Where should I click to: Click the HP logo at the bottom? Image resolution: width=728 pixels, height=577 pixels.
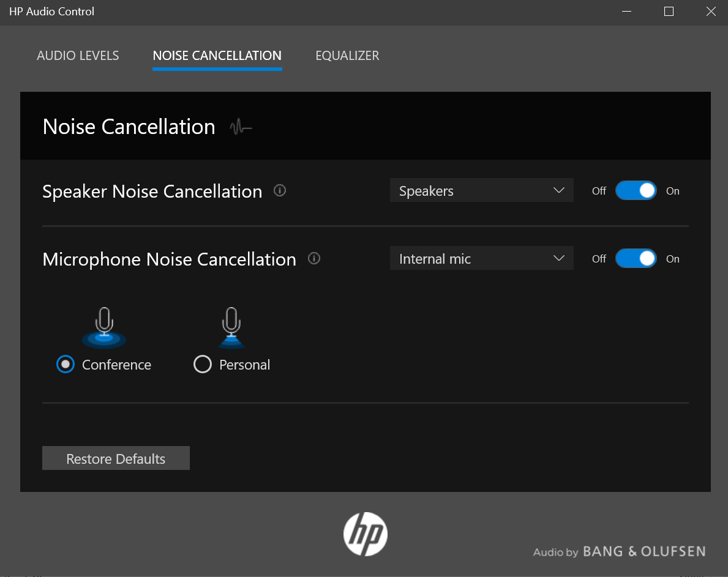pos(366,534)
